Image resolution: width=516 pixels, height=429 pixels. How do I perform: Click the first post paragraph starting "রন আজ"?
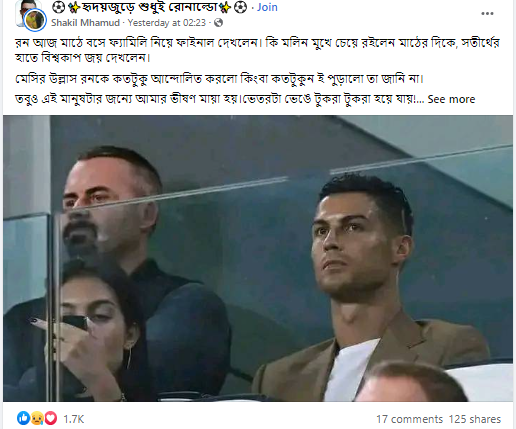pyautogui.click(x=257, y=50)
